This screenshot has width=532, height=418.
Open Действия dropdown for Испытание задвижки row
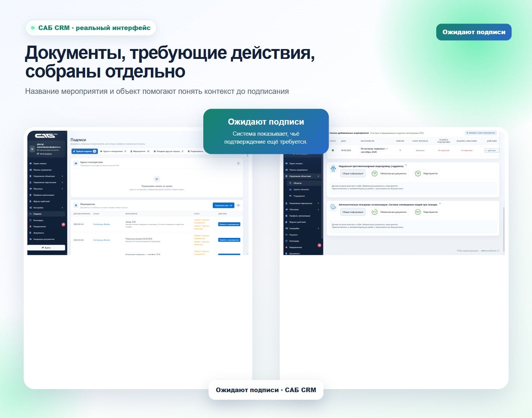492,150
